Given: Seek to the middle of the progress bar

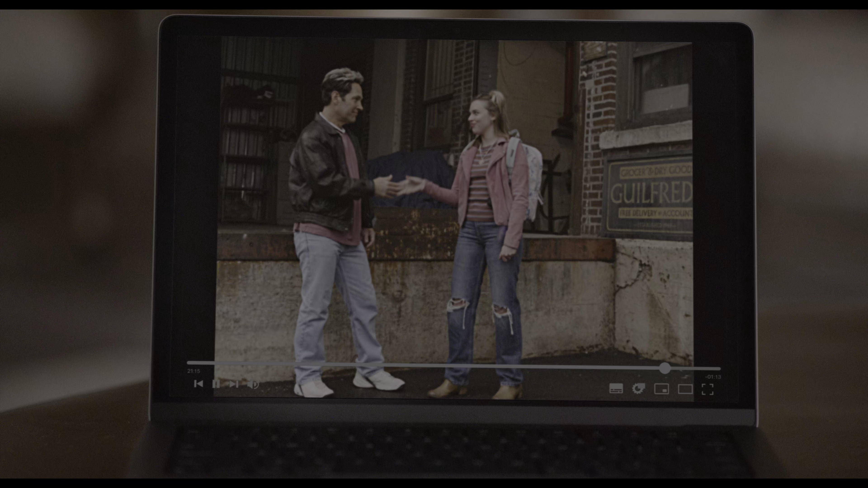Looking at the screenshot, I should [453, 365].
